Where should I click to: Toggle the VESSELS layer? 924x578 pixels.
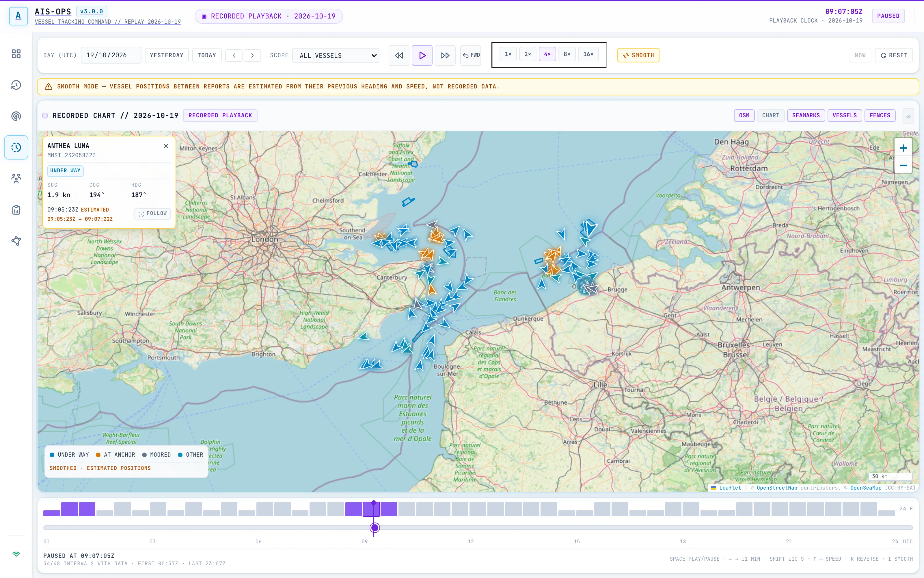(x=845, y=115)
